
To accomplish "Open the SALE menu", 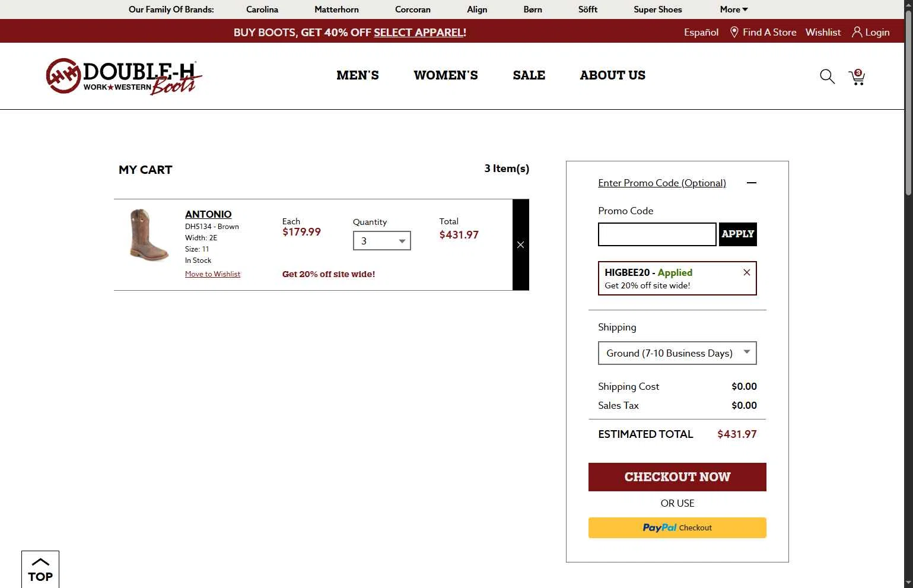I will pyautogui.click(x=529, y=75).
